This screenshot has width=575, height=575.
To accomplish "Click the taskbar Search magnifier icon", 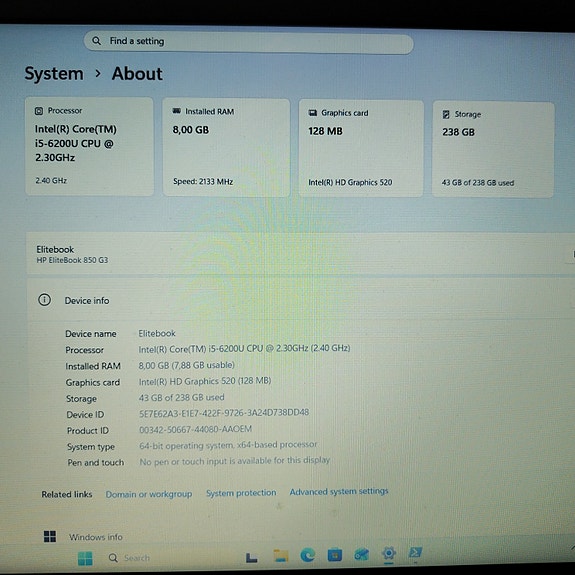I will point(113,558).
